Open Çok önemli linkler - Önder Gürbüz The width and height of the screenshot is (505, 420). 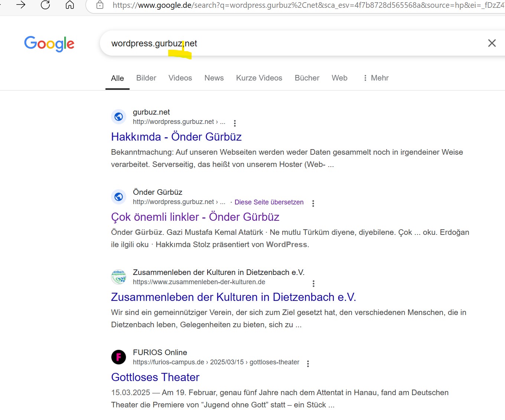pyautogui.click(x=195, y=217)
